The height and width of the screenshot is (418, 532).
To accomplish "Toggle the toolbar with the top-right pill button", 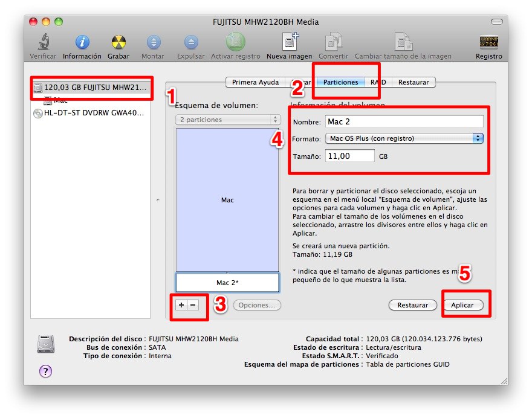I will click(497, 22).
